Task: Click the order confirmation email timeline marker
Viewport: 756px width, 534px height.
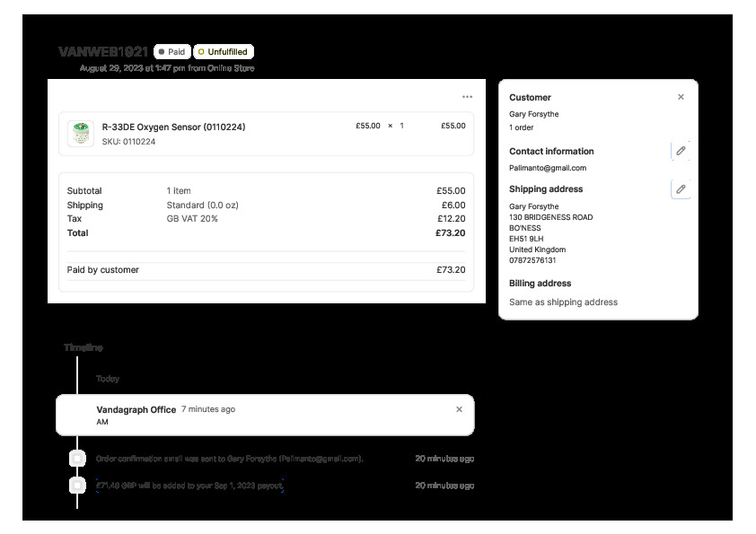Action: pyautogui.click(x=78, y=459)
